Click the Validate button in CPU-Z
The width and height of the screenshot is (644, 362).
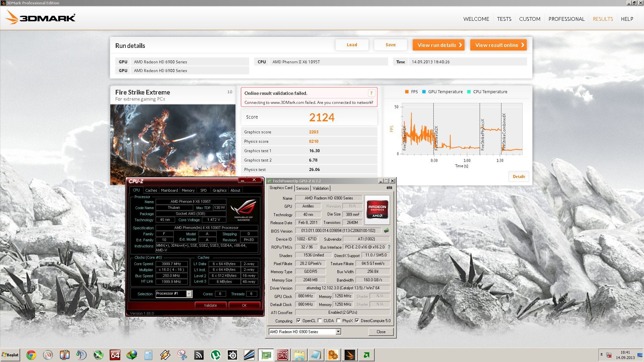pos(210,305)
